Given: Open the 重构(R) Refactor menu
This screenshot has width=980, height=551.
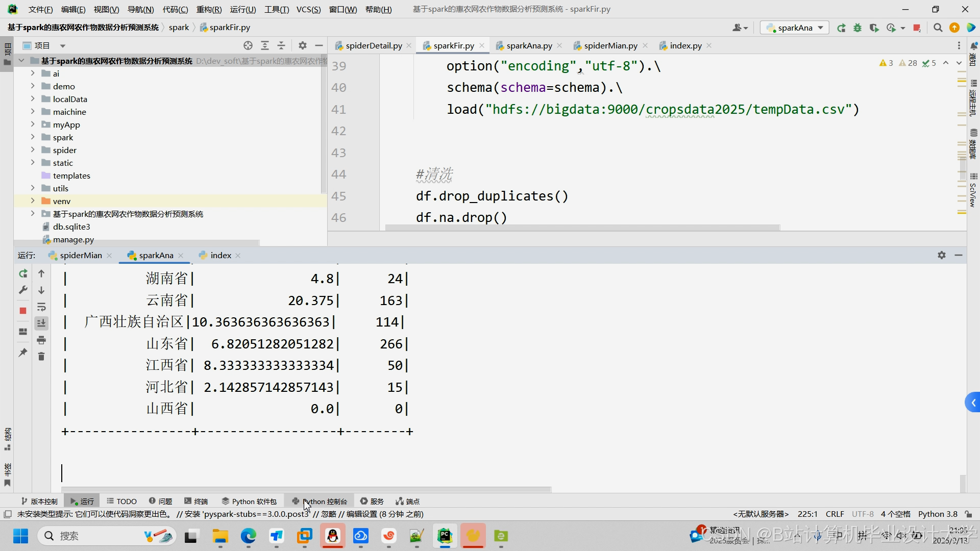Looking at the screenshot, I should (209, 9).
